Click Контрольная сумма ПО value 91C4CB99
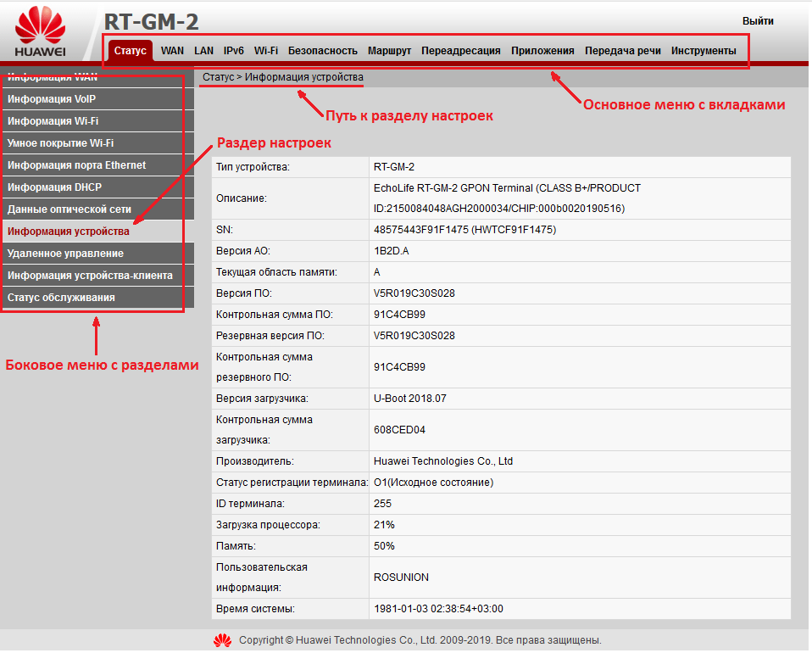Image resolution: width=812 pixels, height=653 pixels. pos(399,315)
